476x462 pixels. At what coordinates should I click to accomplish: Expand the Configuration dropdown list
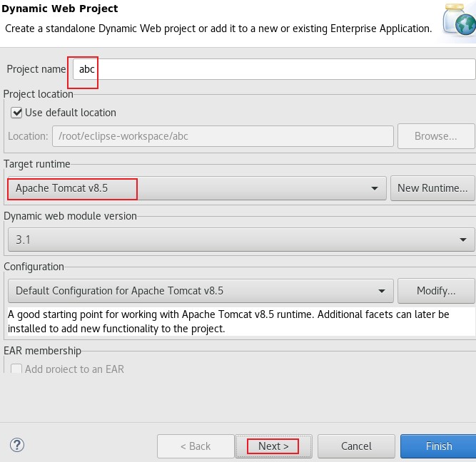[201, 291]
